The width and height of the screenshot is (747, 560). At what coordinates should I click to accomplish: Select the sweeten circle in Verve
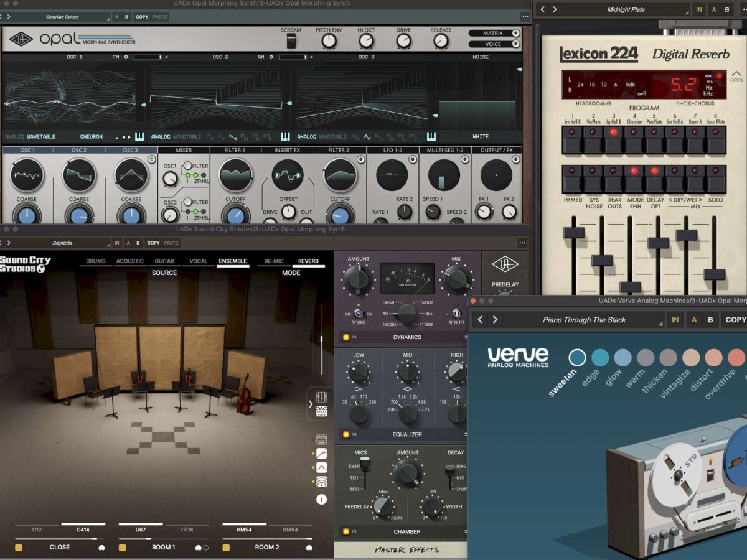[x=578, y=357]
